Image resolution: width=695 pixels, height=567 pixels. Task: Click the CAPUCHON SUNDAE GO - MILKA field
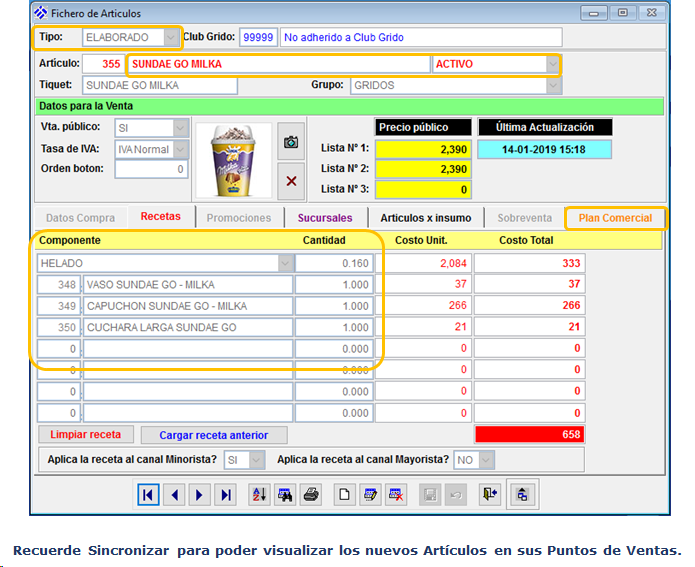tap(188, 306)
